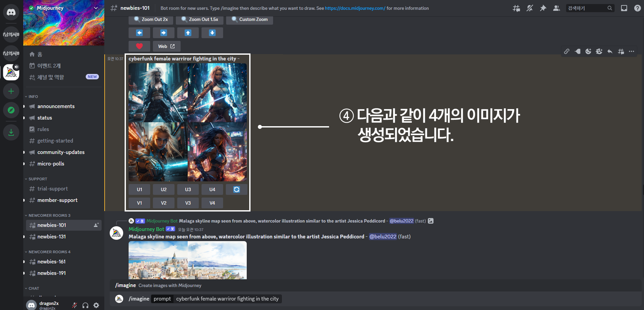Click the download apps icon
The width and height of the screenshot is (644, 310).
(x=11, y=132)
